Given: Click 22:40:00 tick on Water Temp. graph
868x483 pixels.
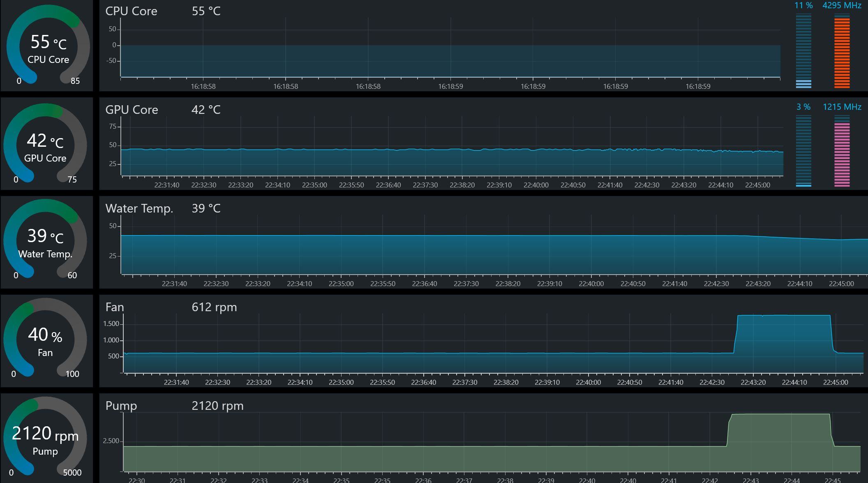Looking at the screenshot, I should (591, 284).
